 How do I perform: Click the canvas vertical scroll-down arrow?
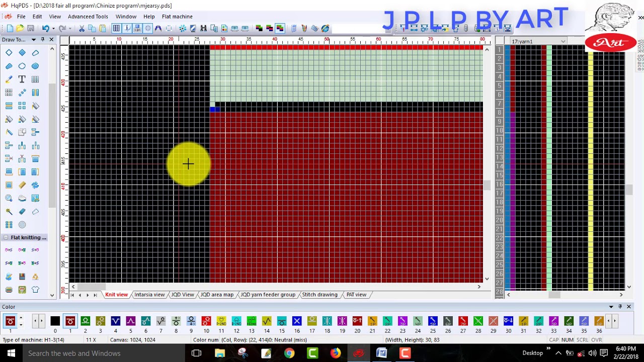point(487,279)
